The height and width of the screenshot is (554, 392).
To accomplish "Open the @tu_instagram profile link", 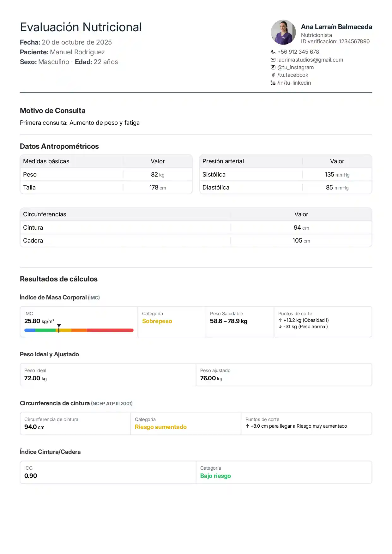I will pos(295,67).
